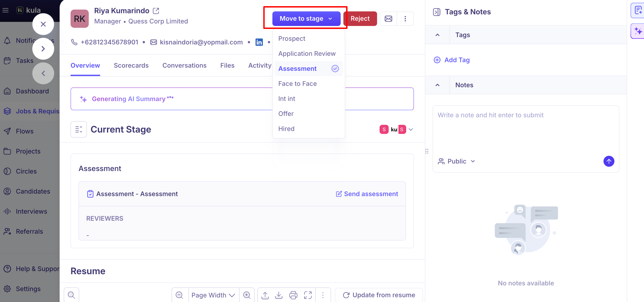Screen dimensions: 644x302
Task: Search inside the resume viewer
Action: [71, 295]
